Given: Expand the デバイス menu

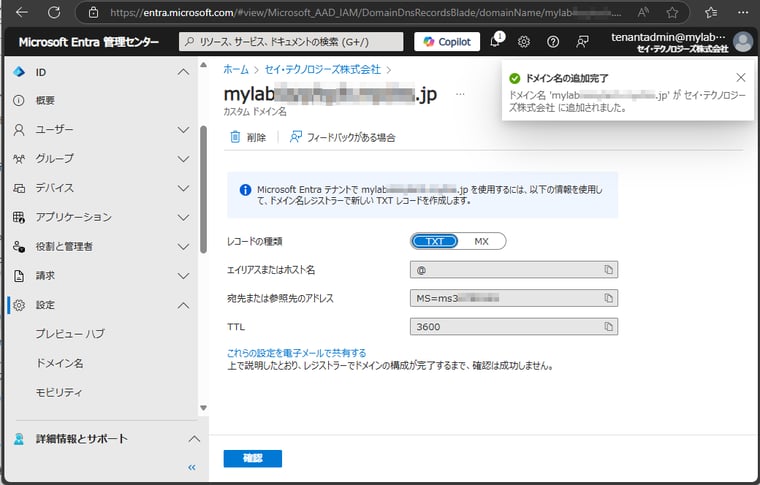Looking at the screenshot, I should (183, 188).
